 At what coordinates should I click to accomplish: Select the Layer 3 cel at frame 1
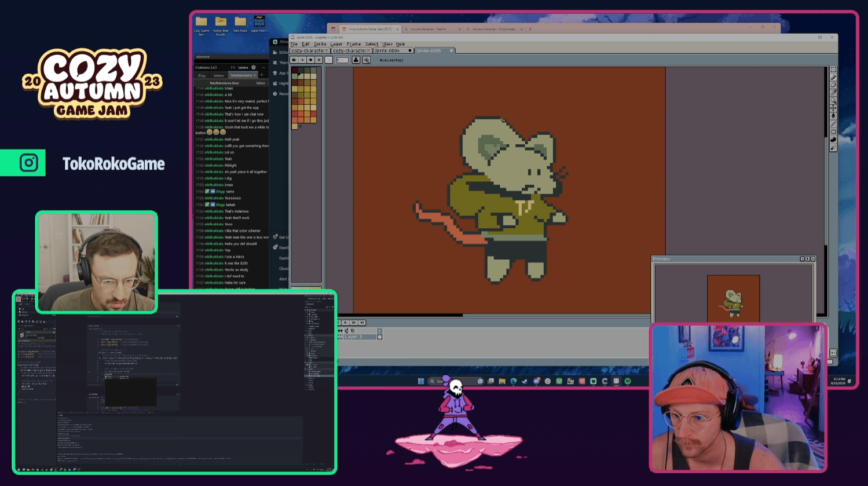pos(379,337)
